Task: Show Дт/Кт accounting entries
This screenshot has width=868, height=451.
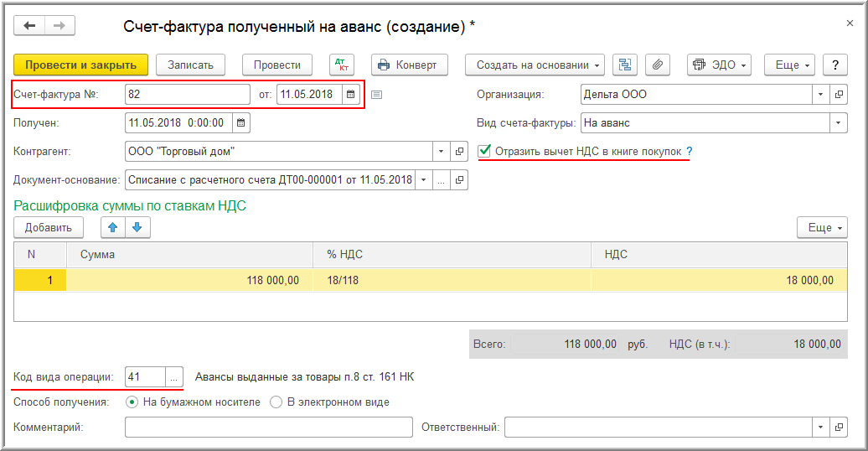Action: tap(342, 65)
